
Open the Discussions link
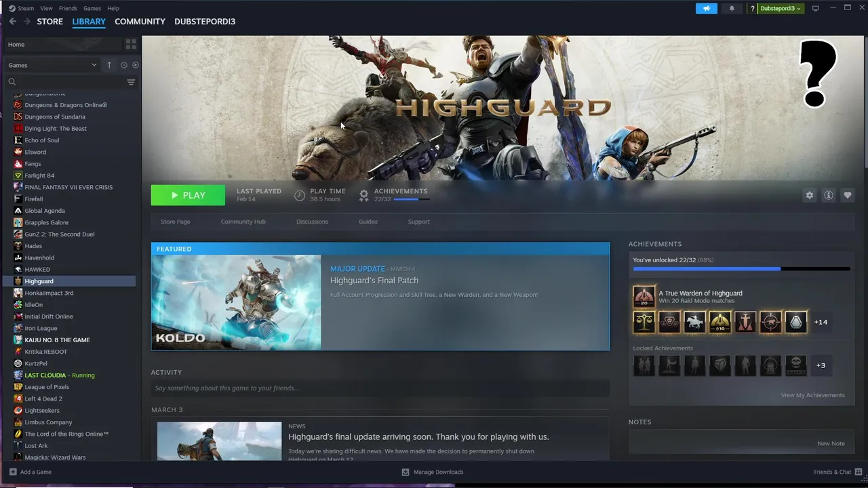312,222
